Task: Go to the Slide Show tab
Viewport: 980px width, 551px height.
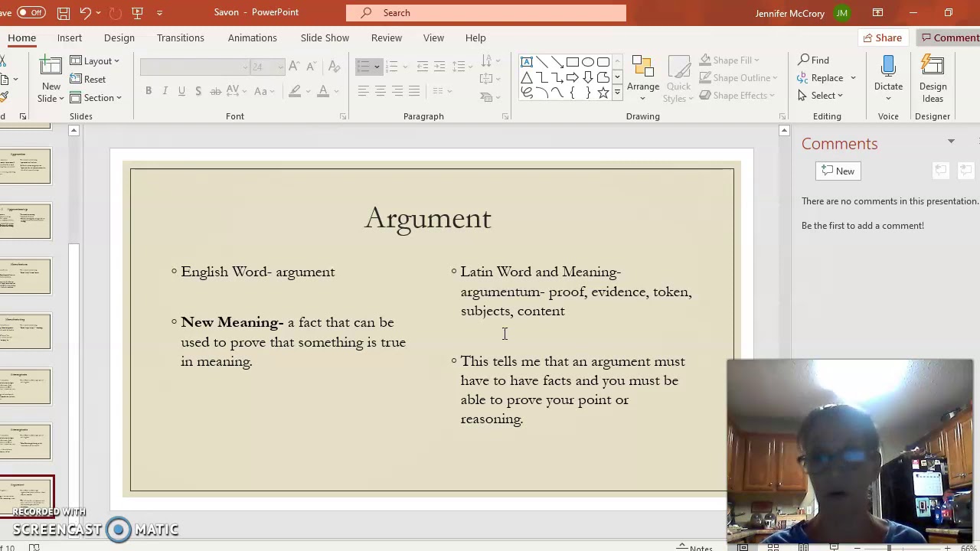Action: click(x=325, y=37)
